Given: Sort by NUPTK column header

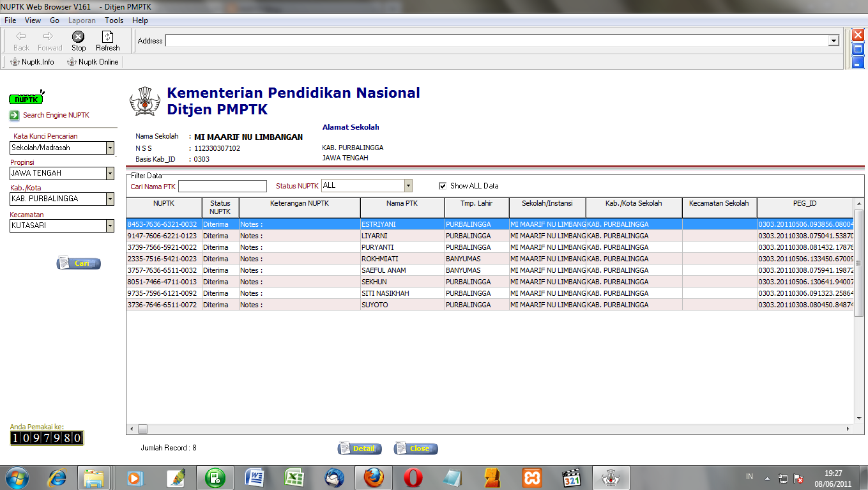Looking at the screenshot, I should click(164, 208).
